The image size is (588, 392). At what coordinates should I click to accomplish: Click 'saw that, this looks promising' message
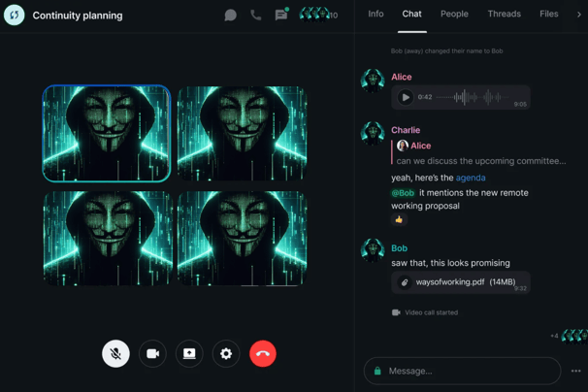(x=450, y=263)
